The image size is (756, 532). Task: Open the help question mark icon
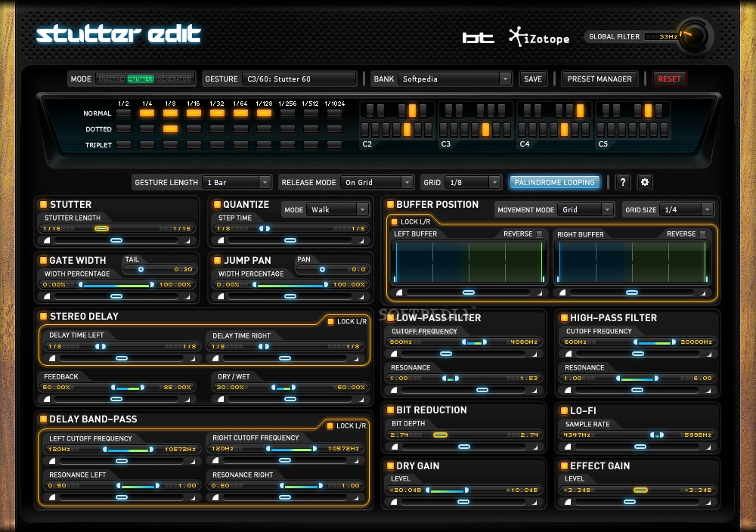[x=622, y=182]
